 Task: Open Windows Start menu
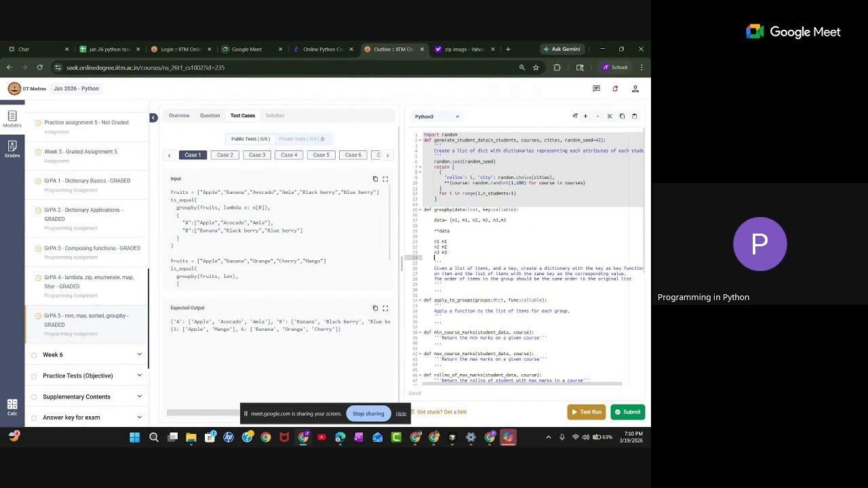pyautogui.click(x=134, y=437)
